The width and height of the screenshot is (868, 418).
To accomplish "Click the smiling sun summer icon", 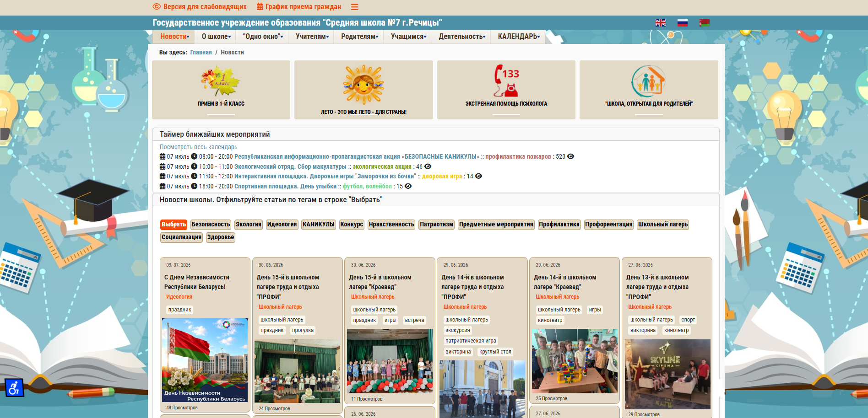I will tap(363, 85).
